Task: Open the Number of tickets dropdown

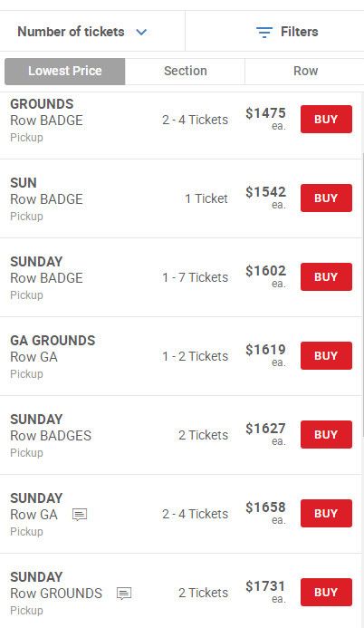Action: click(82, 32)
